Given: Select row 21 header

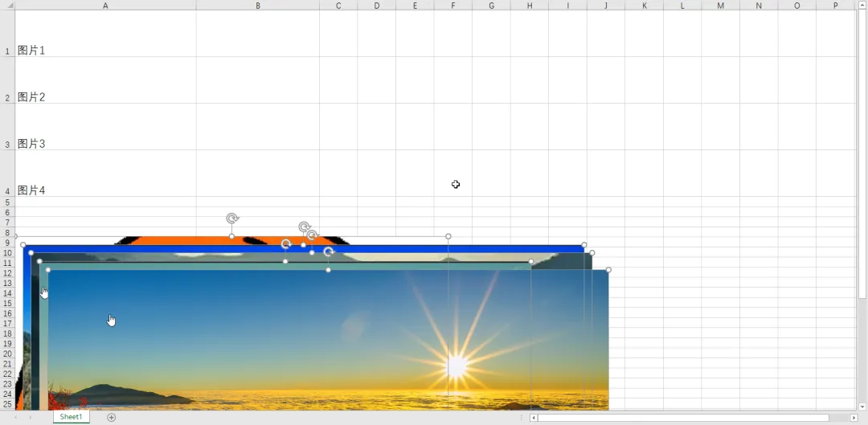Looking at the screenshot, I should click(x=7, y=364).
